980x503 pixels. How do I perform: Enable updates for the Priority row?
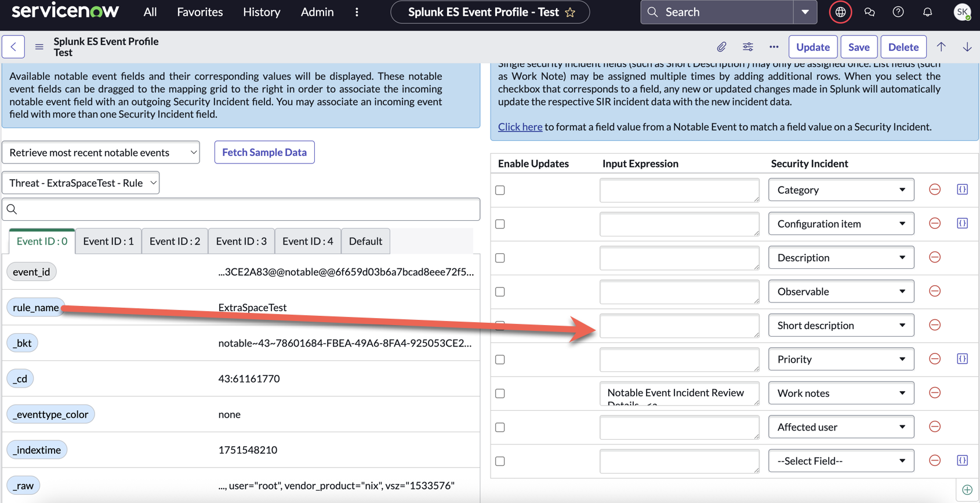(500, 360)
